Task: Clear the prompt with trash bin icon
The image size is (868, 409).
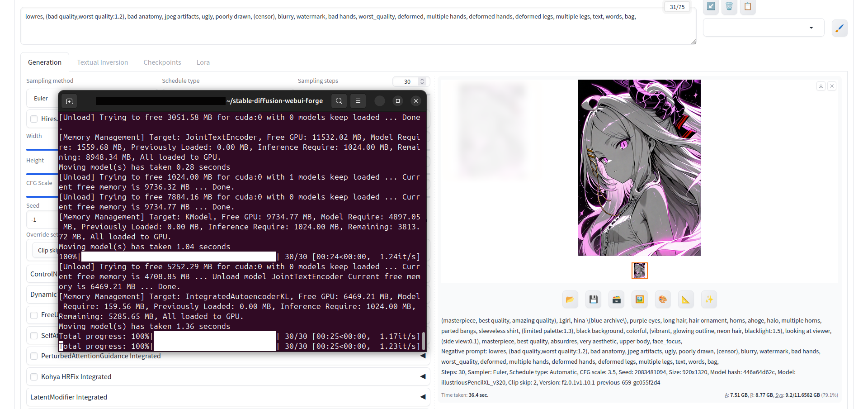Action: [729, 7]
